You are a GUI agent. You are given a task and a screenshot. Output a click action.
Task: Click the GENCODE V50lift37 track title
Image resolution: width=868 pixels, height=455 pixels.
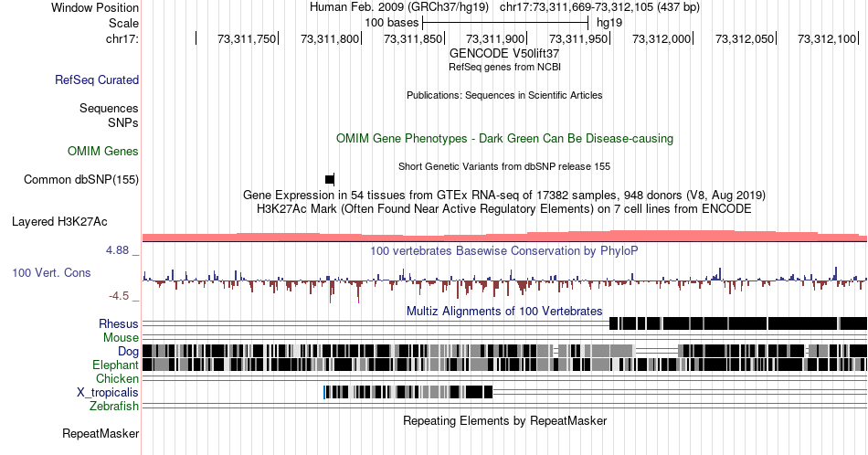[504, 53]
